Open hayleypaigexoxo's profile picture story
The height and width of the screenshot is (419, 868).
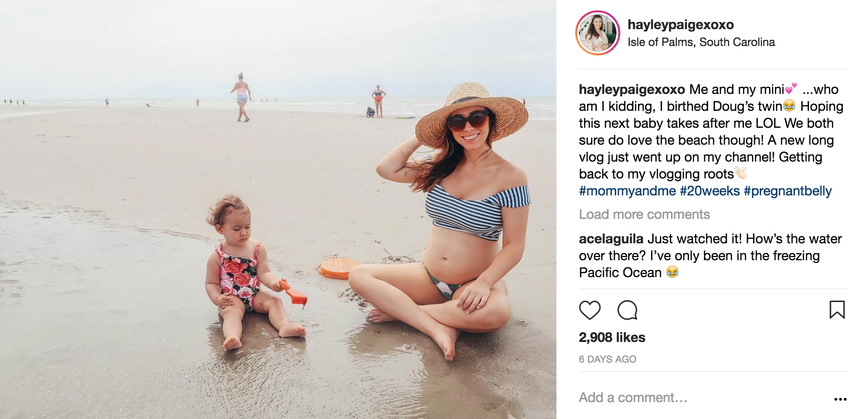(598, 33)
